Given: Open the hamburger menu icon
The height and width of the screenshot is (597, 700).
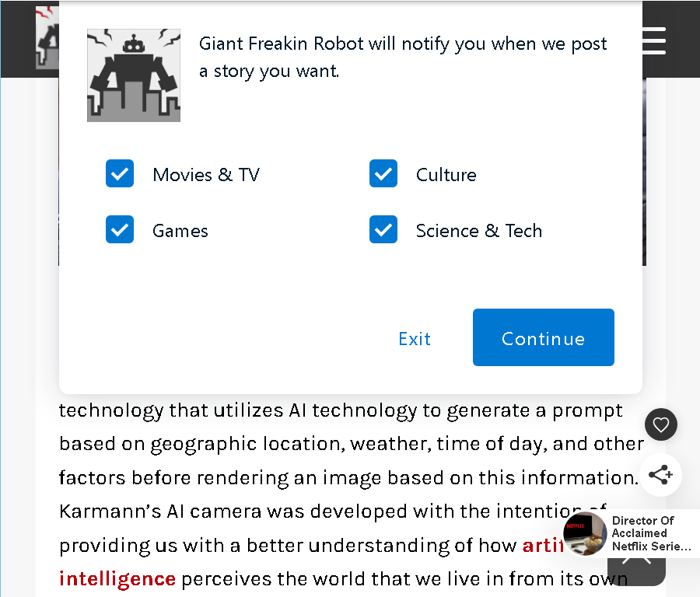Looking at the screenshot, I should pyautogui.click(x=654, y=40).
